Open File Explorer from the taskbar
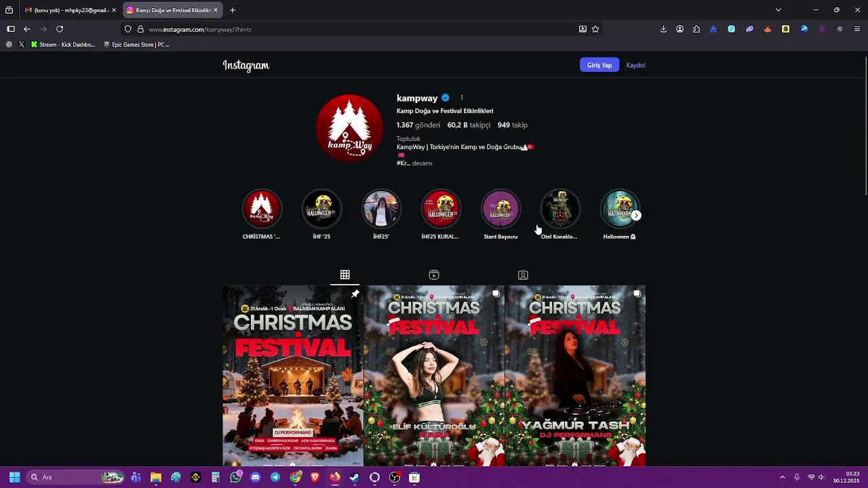 click(155, 477)
